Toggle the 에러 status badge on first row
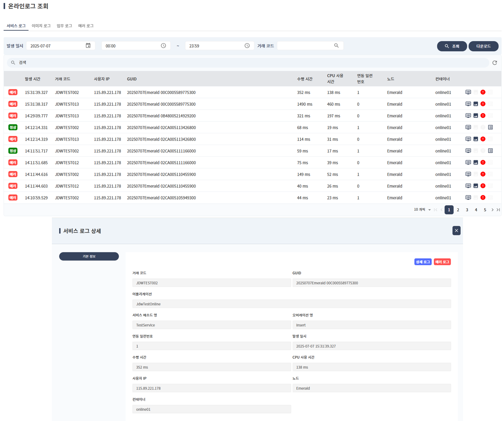 click(13, 92)
